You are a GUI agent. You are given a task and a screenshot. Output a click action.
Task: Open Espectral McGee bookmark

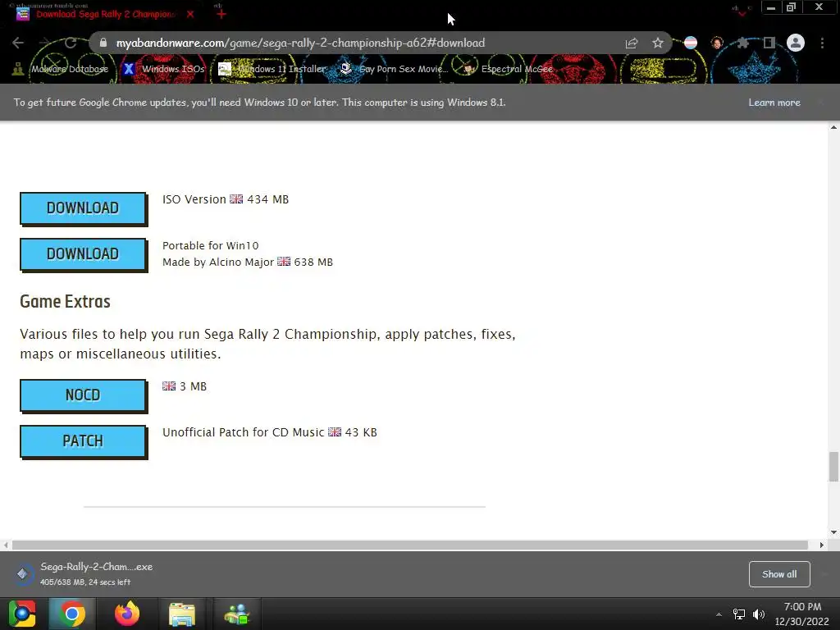point(508,69)
